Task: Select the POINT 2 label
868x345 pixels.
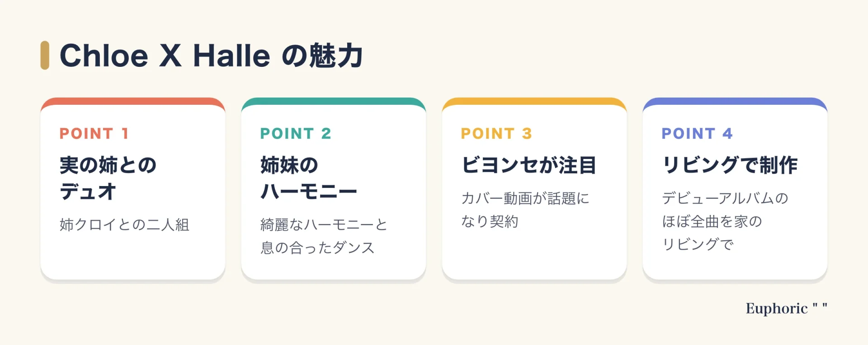Action: [296, 134]
